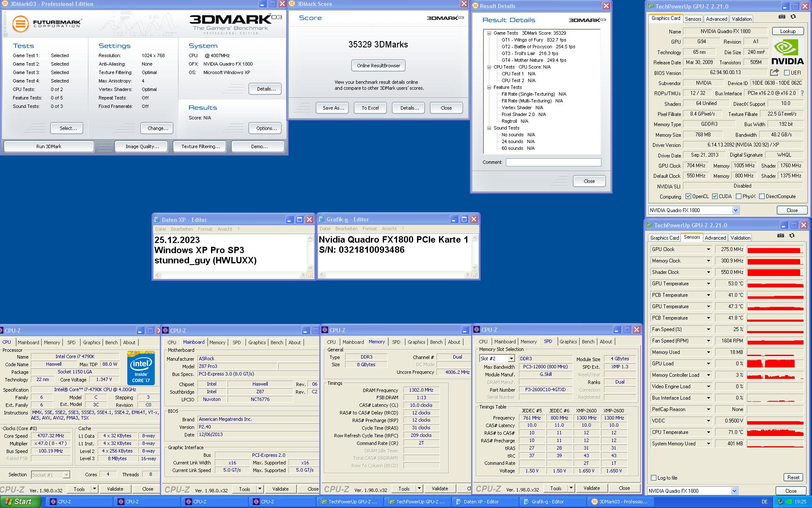This screenshot has height=508, width=812.
Task: Switch to Validation tab in GPU-Z Sensors window
Action: [740, 238]
